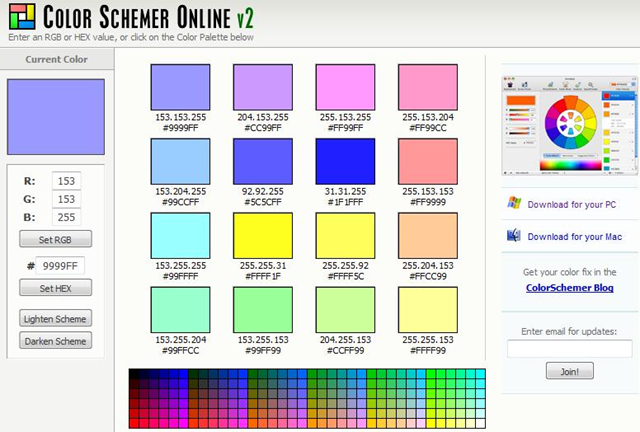Select the large Current Color preview swatch

coord(56,117)
